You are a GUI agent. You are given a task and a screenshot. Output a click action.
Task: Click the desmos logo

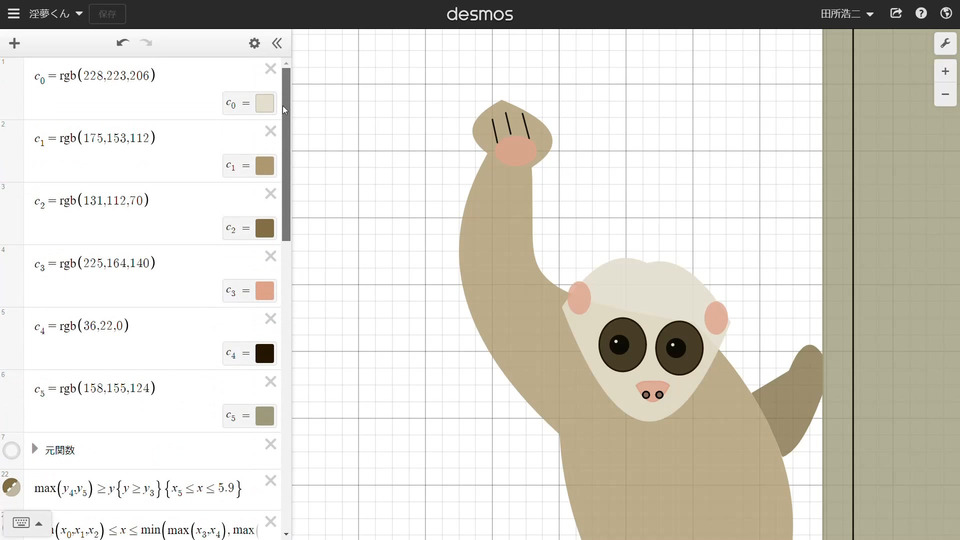480,14
